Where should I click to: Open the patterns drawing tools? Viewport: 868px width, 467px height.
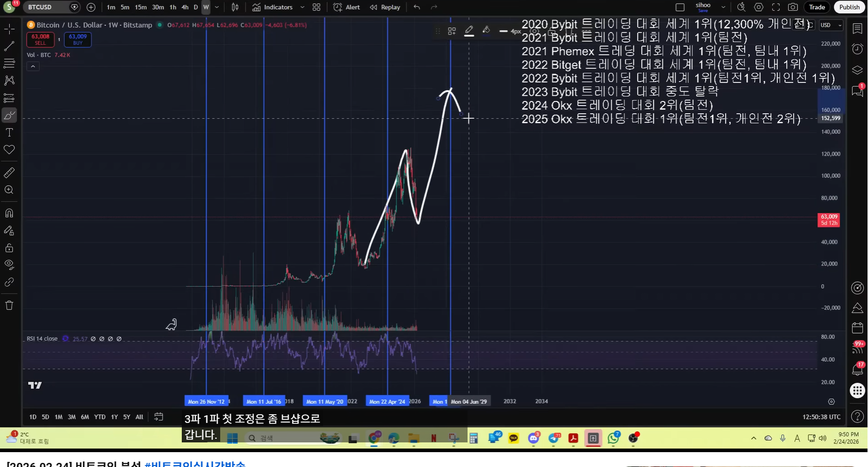9,80
